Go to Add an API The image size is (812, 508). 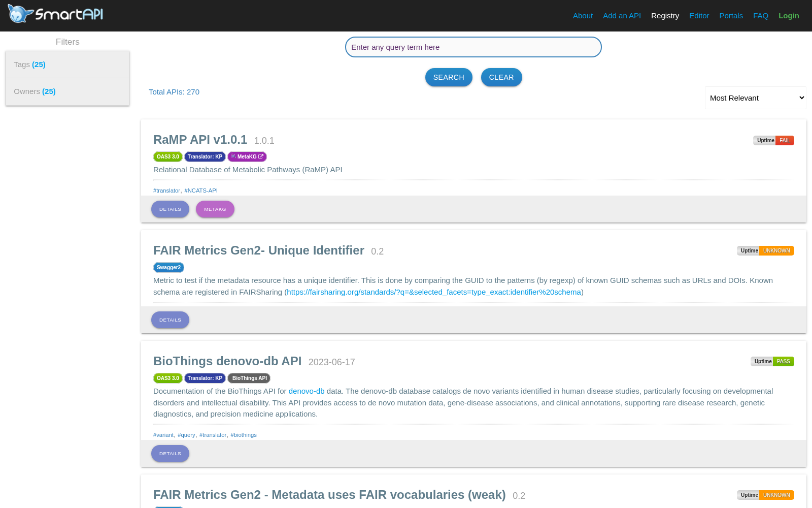tap(622, 16)
